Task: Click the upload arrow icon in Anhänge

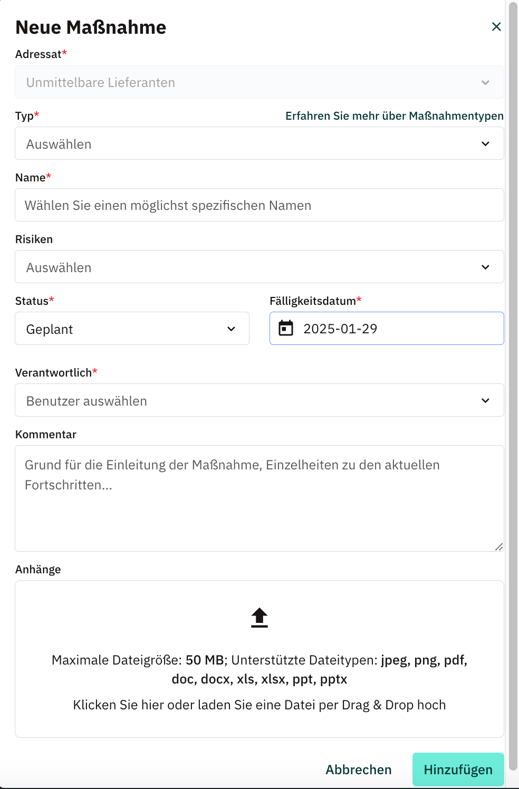Action: coord(259,617)
